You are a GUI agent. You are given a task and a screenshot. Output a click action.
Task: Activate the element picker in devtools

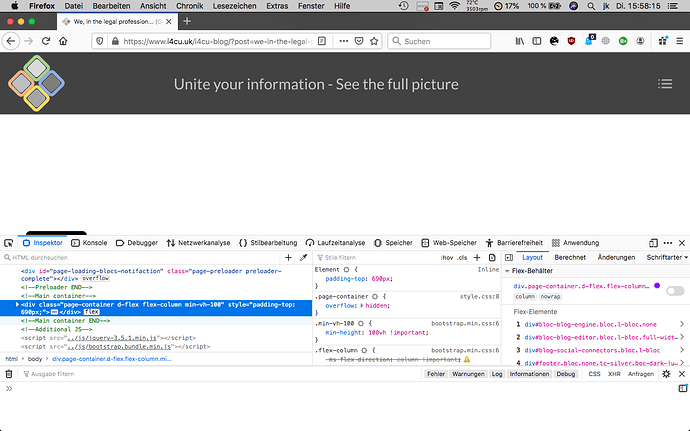click(x=8, y=243)
